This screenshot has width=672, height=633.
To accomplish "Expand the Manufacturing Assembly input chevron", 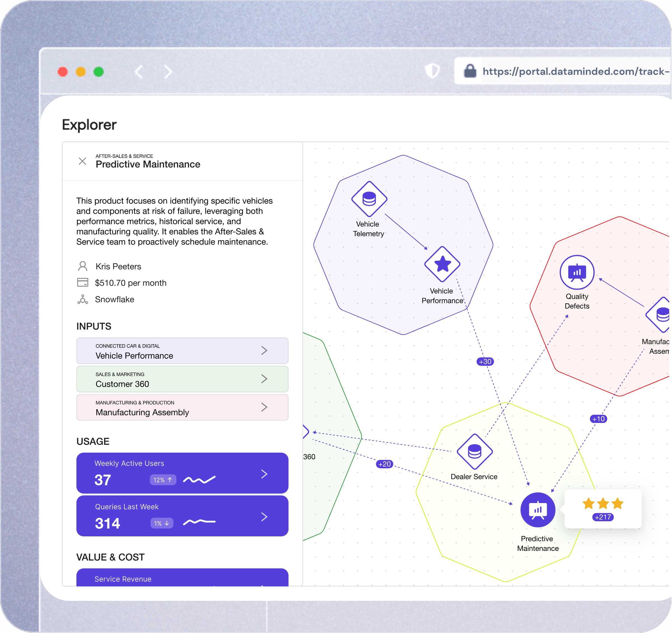I will pos(264,407).
